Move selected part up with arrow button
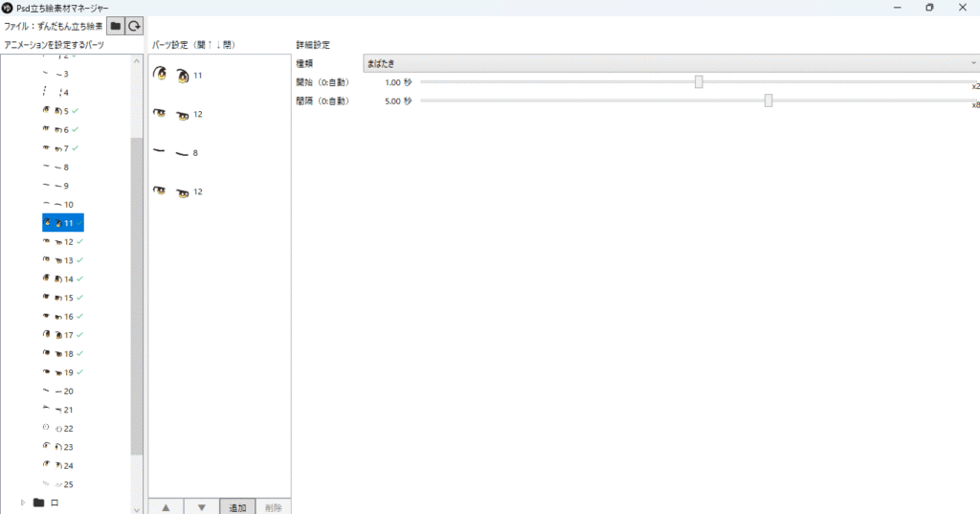This screenshot has width=980, height=514. pyautogui.click(x=166, y=506)
